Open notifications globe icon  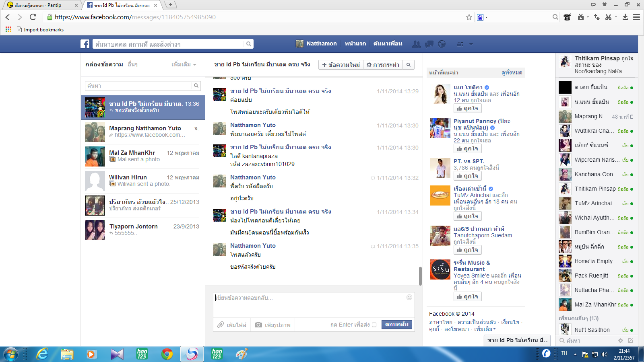click(442, 44)
